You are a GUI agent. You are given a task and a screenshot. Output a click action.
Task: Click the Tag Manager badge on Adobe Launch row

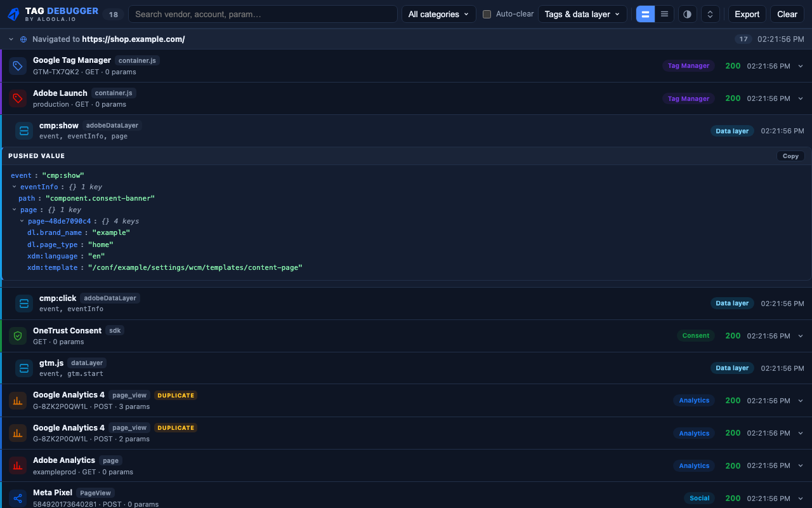pyautogui.click(x=688, y=98)
